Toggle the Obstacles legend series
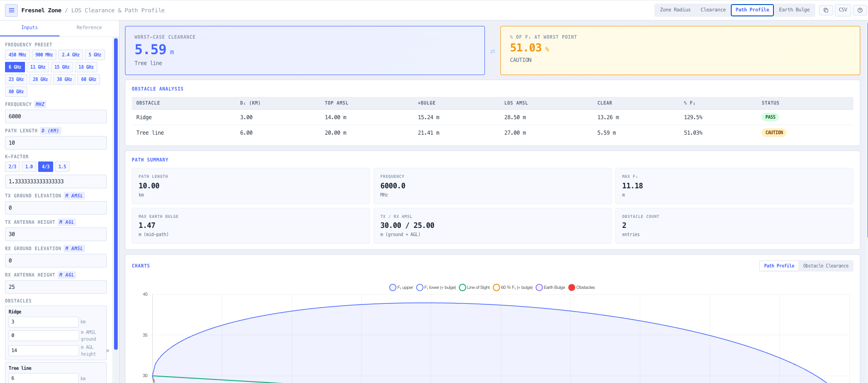 582,287
